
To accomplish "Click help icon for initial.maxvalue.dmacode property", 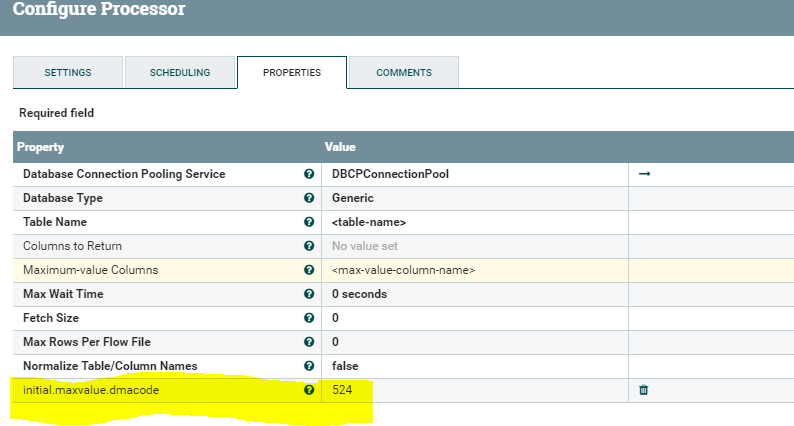I will click(x=309, y=390).
